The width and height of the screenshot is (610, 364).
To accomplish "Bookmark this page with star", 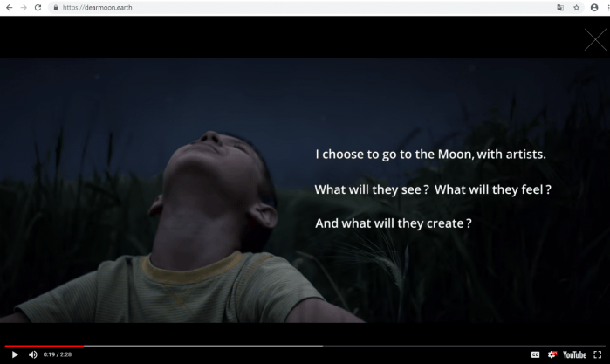I will [x=577, y=7].
